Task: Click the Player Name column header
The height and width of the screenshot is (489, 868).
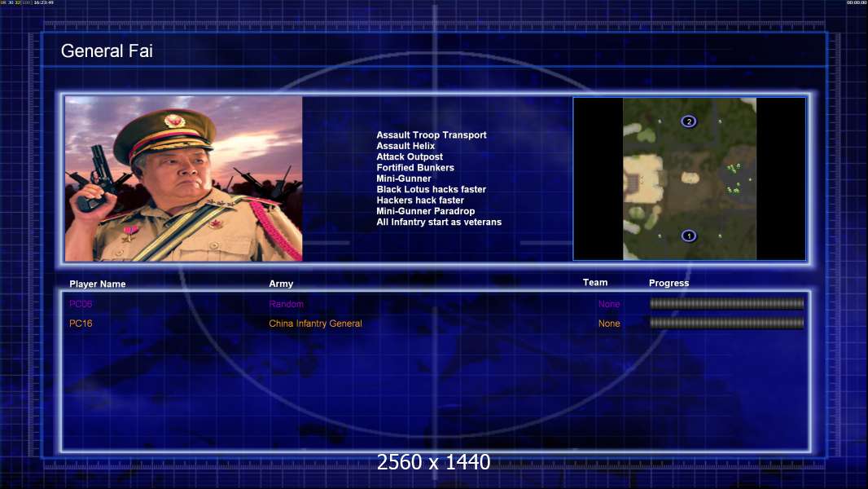Action: 98,284
